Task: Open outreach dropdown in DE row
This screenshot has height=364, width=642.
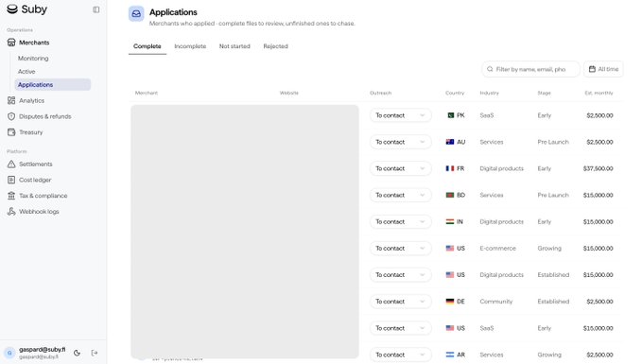Action: (401, 302)
